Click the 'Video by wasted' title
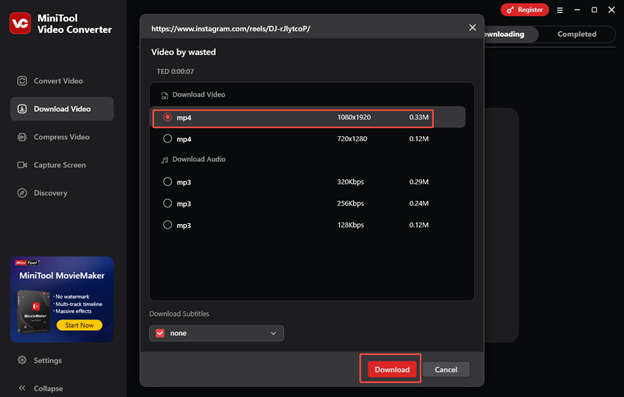Screen dimensions: 624x397 (183, 52)
